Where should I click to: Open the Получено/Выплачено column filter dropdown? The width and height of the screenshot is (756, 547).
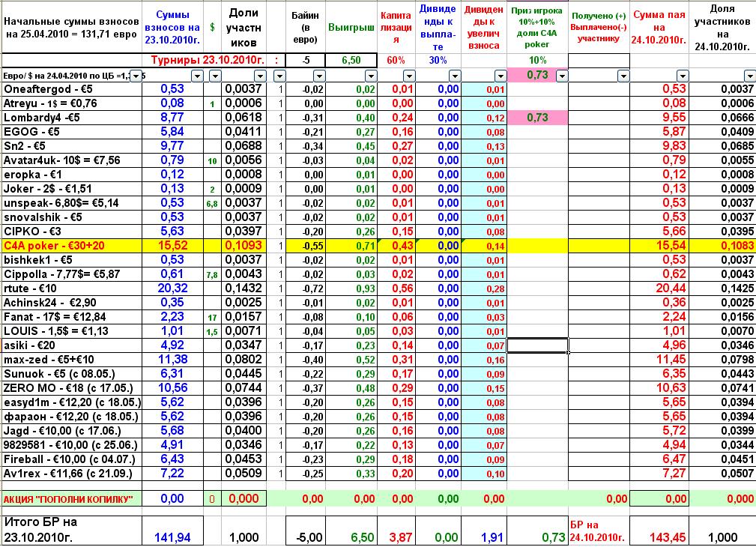[x=622, y=76]
